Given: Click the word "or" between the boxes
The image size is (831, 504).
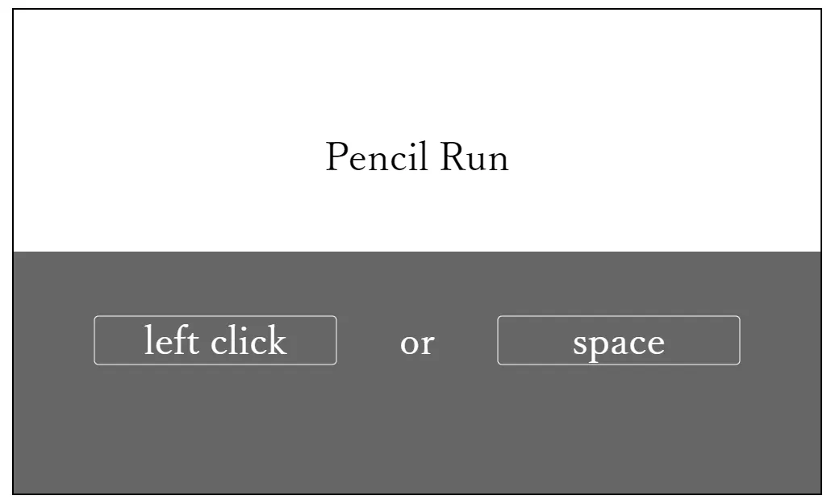Looking at the screenshot, I should [417, 344].
